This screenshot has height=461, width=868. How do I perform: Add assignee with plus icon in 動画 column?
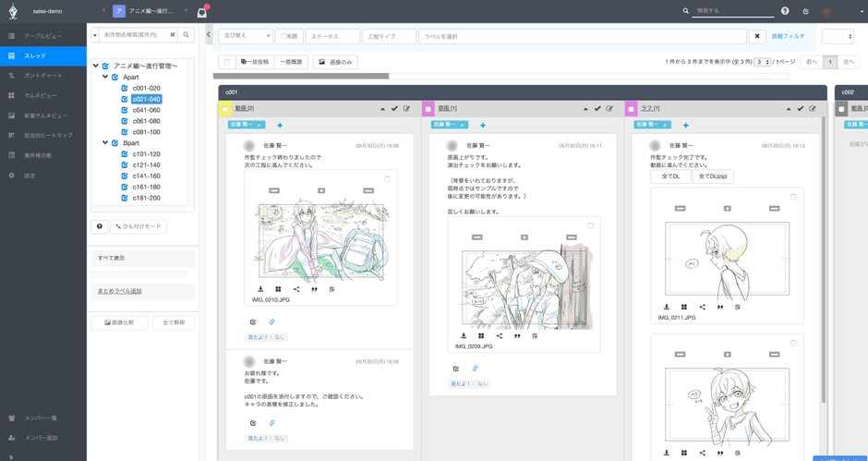click(280, 126)
